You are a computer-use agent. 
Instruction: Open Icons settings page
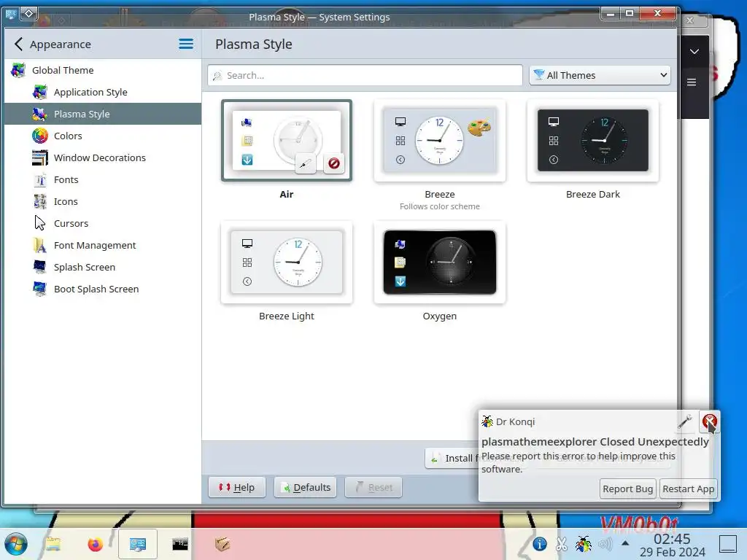tap(103, 201)
